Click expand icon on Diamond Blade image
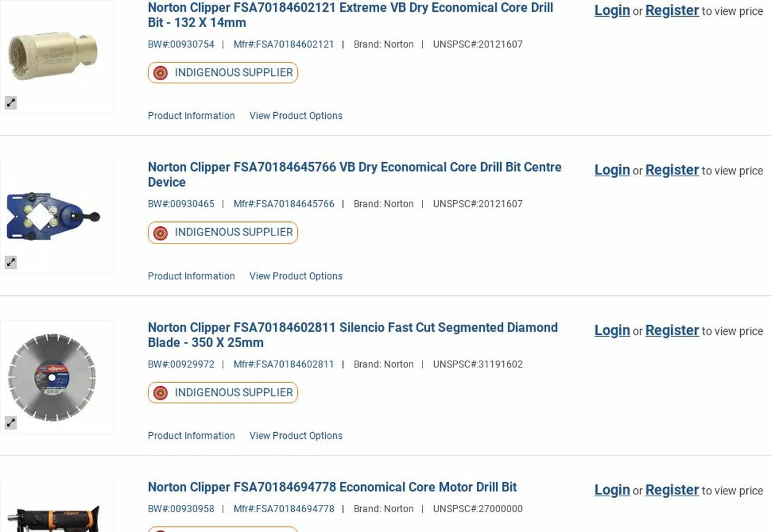 (x=11, y=423)
